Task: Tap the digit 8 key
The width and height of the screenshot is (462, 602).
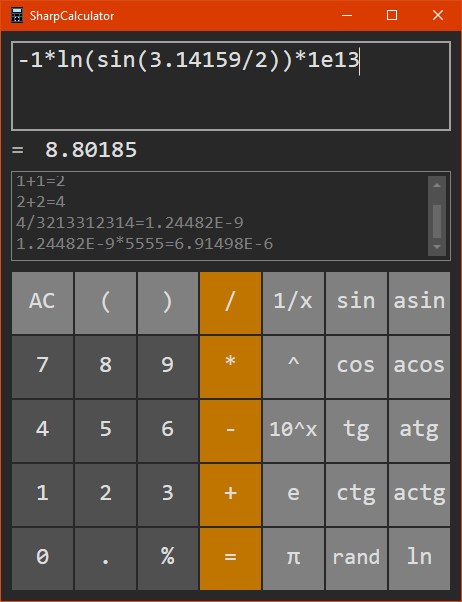Action: pyautogui.click(x=105, y=367)
